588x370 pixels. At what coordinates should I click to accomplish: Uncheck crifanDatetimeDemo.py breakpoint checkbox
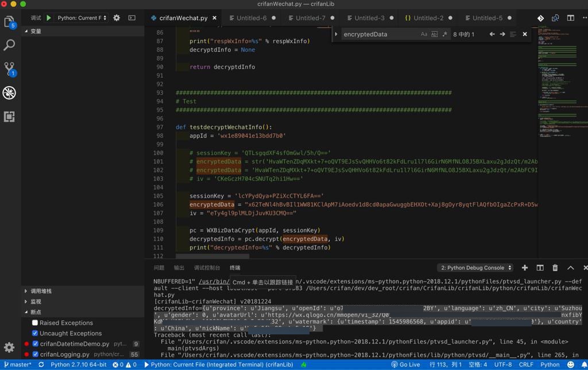[x=35, y=344]
